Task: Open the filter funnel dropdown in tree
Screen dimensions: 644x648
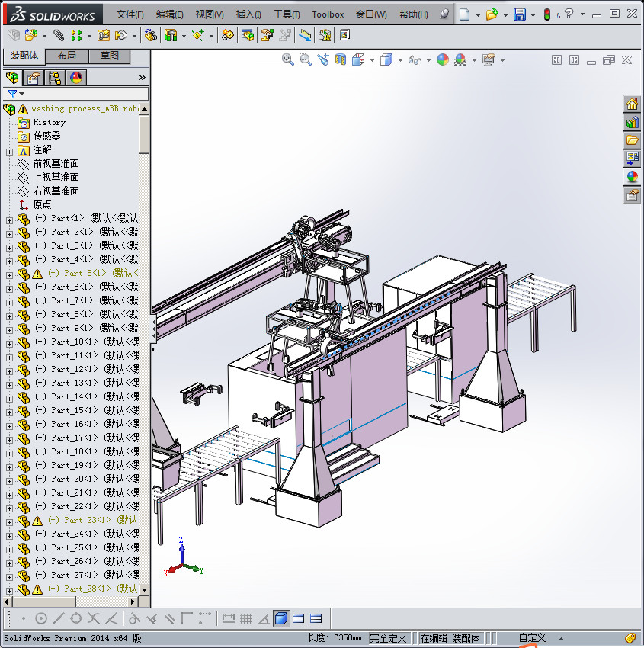Action: [15, 94]
